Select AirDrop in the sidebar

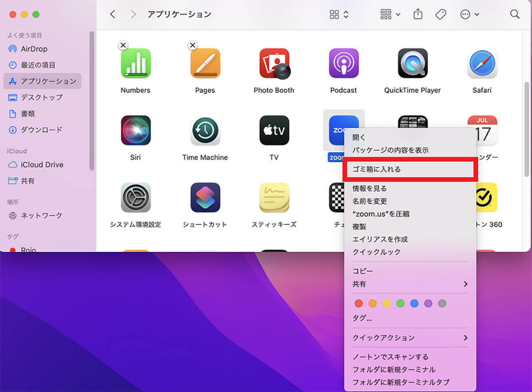click(x=42, y=49)
